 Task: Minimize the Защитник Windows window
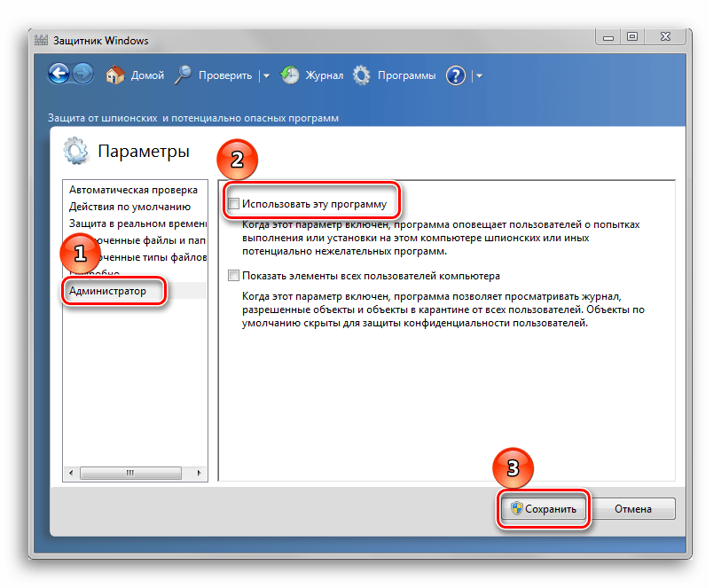point(608,37)
